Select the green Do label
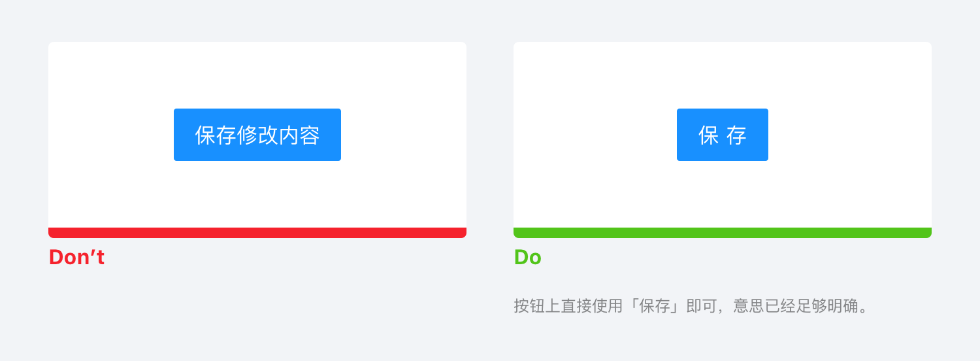Screen dimensions: 980x361 click(x=527, y=258)
